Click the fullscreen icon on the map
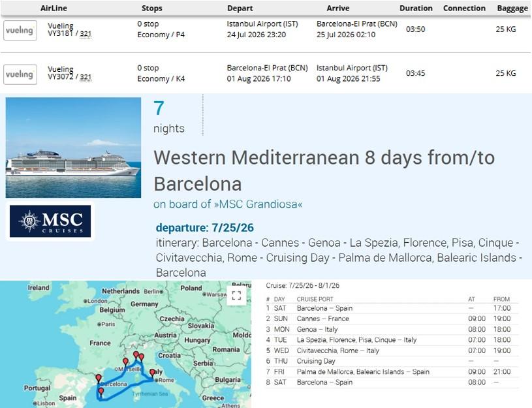This screenshot has width=532, height=408. coord(236,296)
